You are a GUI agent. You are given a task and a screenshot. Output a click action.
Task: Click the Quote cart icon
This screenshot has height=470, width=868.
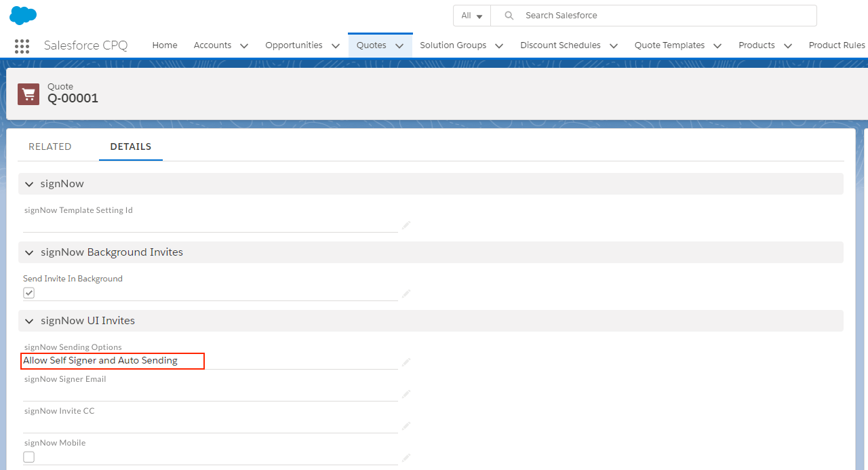click(28, 94)
